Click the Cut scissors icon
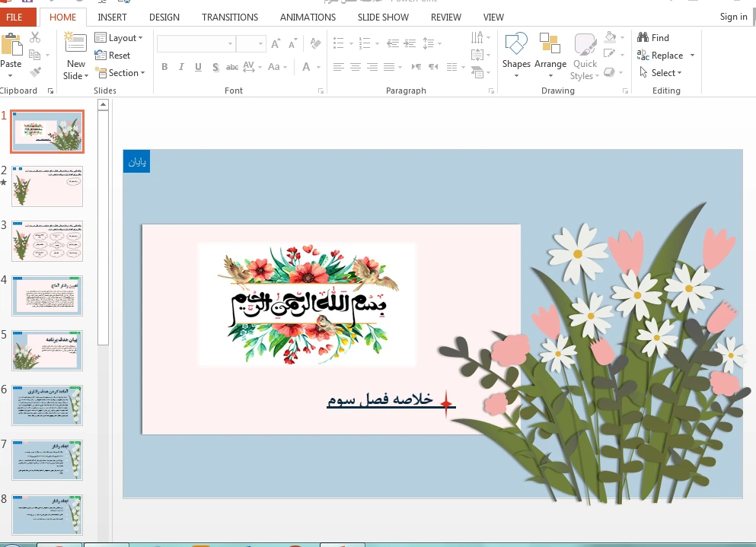Image resolution: width=756 pixels, height=547 pixels. 35,37
